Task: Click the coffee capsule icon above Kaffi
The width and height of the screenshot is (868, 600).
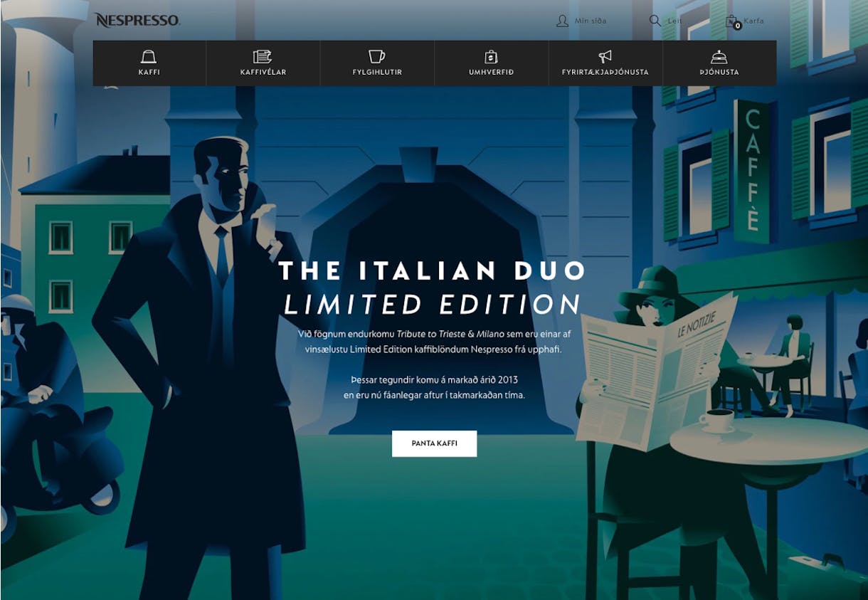Action: point(149,57)
